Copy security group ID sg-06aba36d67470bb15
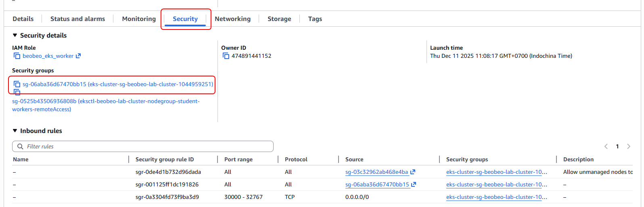The height and width of the screenshot is (207, 644). pyautogui.click(x=17, y=84)
